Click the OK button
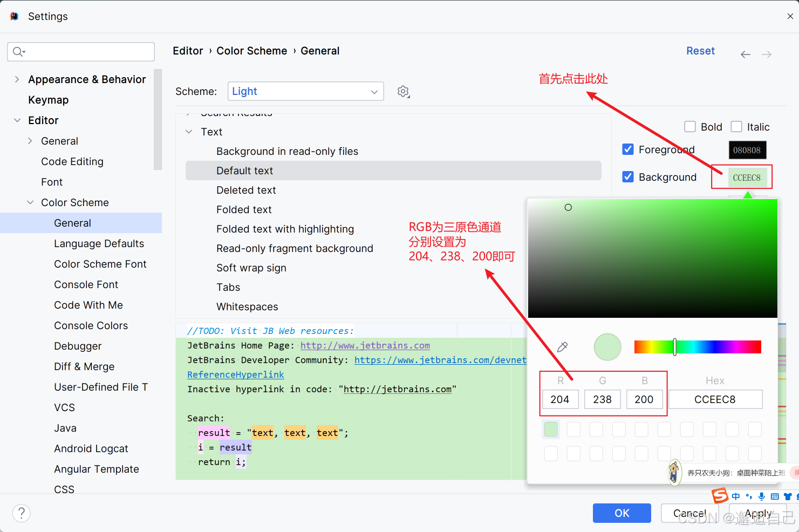This screenshot has width=799, height=532. click(x=622, y=513)
